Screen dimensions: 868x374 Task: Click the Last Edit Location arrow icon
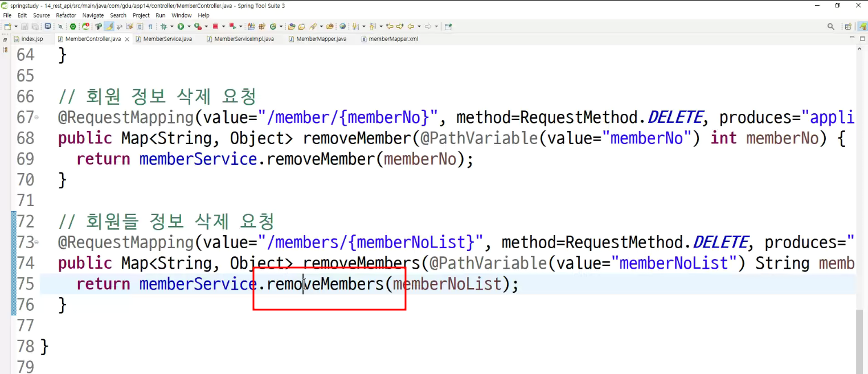(390, 26)
